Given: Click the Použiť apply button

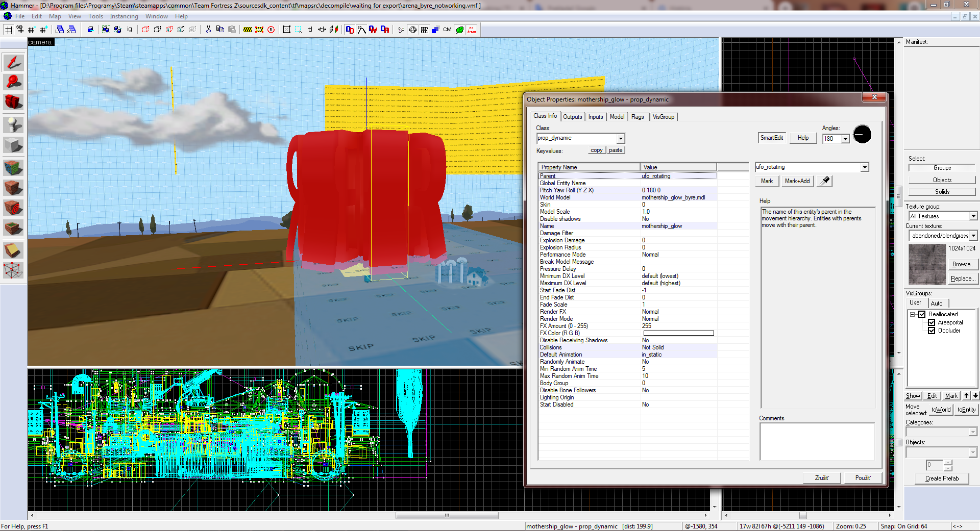Looking at the screenshot, I should [863, 478].
